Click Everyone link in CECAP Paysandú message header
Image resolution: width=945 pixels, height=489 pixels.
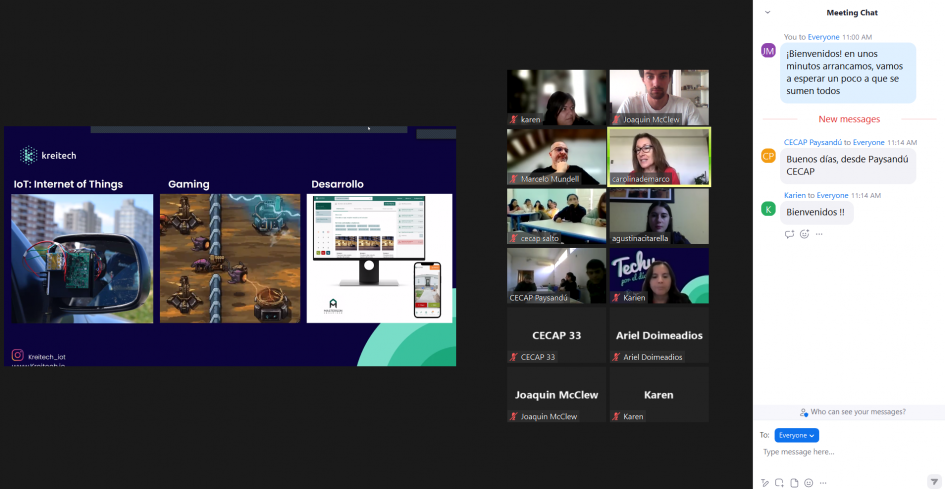coord(868,142)
